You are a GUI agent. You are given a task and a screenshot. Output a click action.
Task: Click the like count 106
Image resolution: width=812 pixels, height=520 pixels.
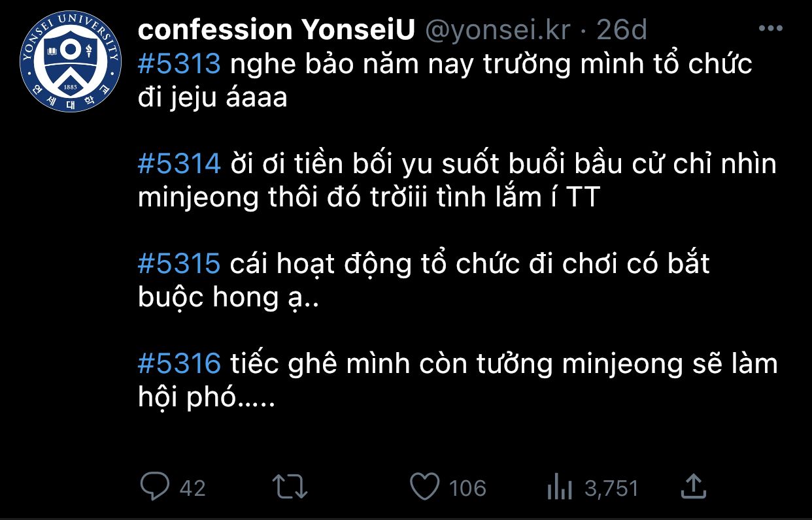(467, 488)
